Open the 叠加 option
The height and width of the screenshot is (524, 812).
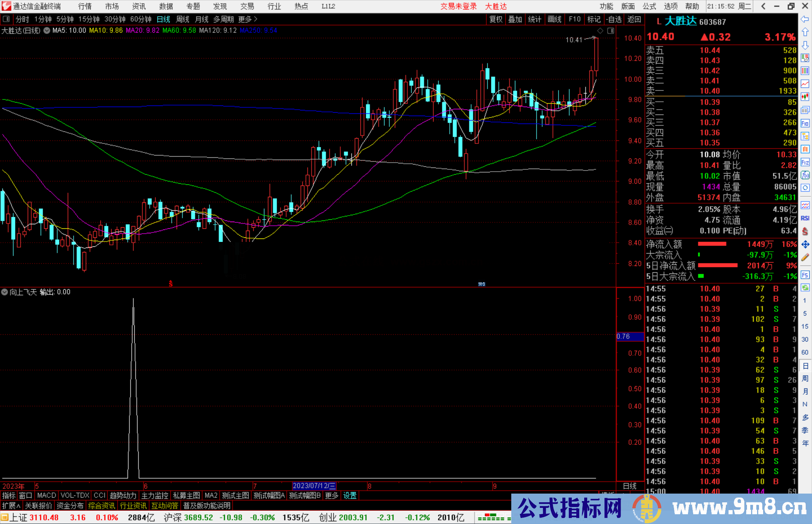[x=515, y=19]
